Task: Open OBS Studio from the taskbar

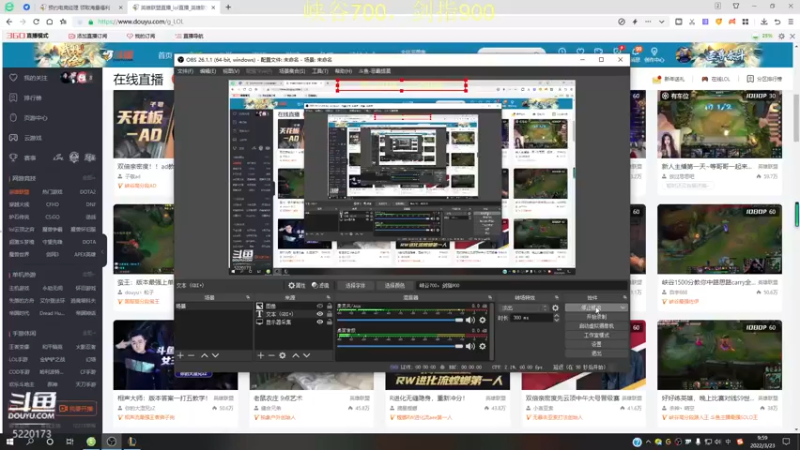Action: coord(111,441)
